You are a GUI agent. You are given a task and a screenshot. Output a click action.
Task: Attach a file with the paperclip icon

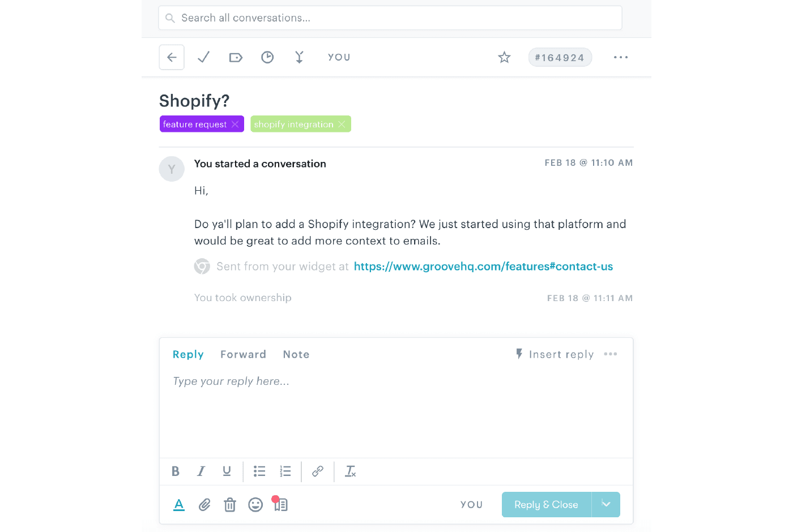204,504
